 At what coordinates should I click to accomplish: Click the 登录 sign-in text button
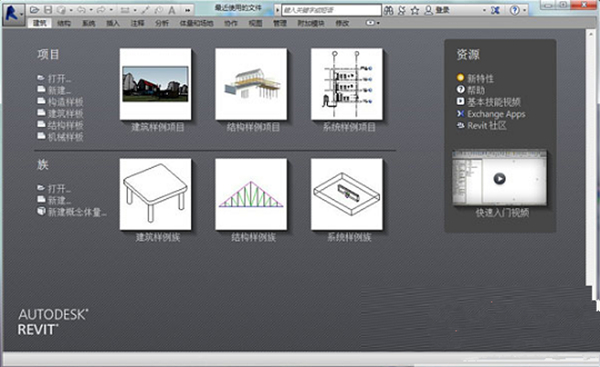(x=442, y=10)
